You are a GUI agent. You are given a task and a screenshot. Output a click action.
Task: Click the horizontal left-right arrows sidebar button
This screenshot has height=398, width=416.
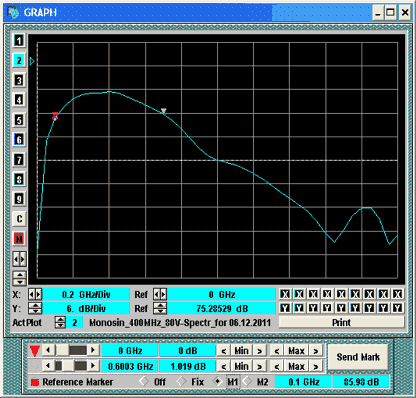tap(19, 259)
